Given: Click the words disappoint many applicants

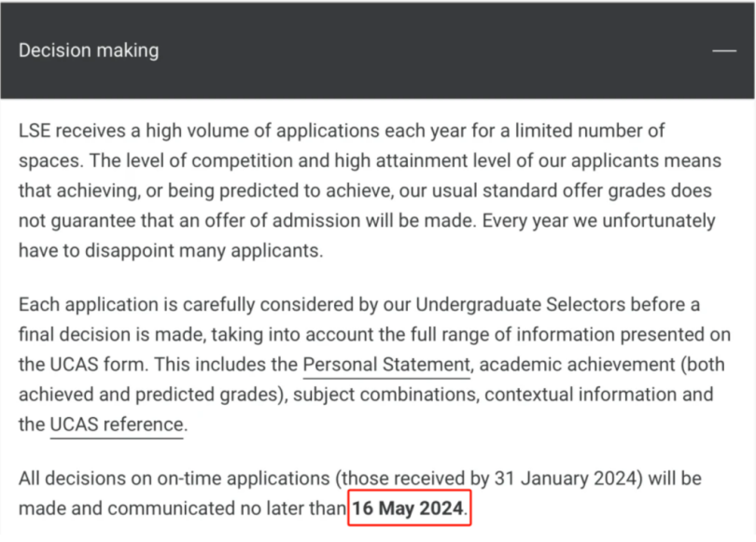Looking at the screenshot, I should click(202, 251).
